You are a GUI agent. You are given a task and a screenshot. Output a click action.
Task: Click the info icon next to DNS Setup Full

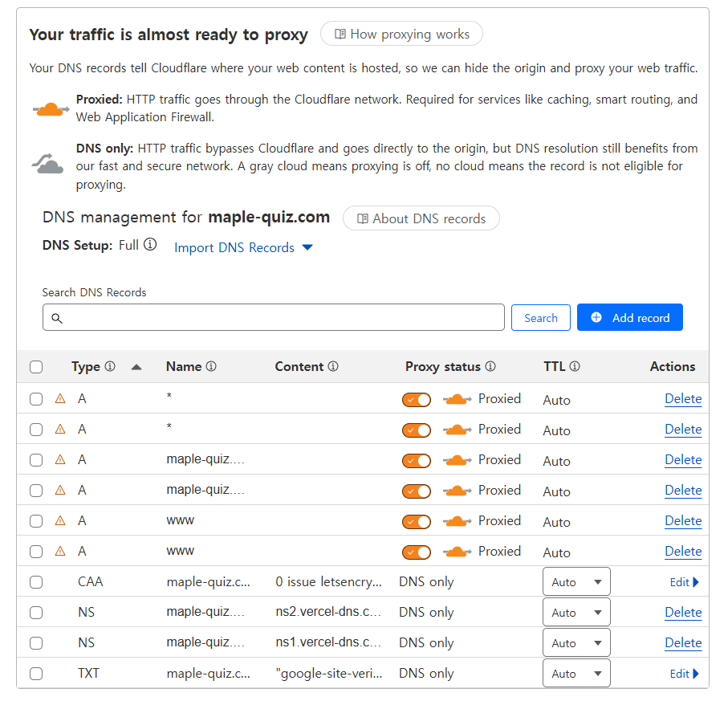[x=150, y=245]
